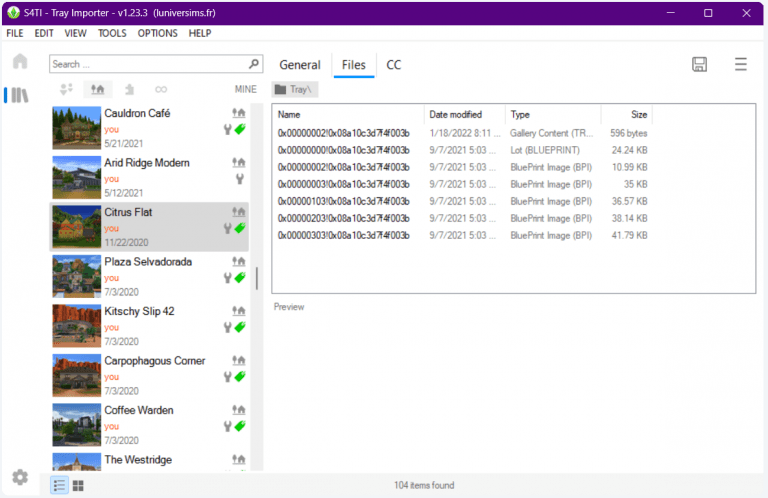Filter list by households icon
The image size is (768, 498).
tap(67, 89)
